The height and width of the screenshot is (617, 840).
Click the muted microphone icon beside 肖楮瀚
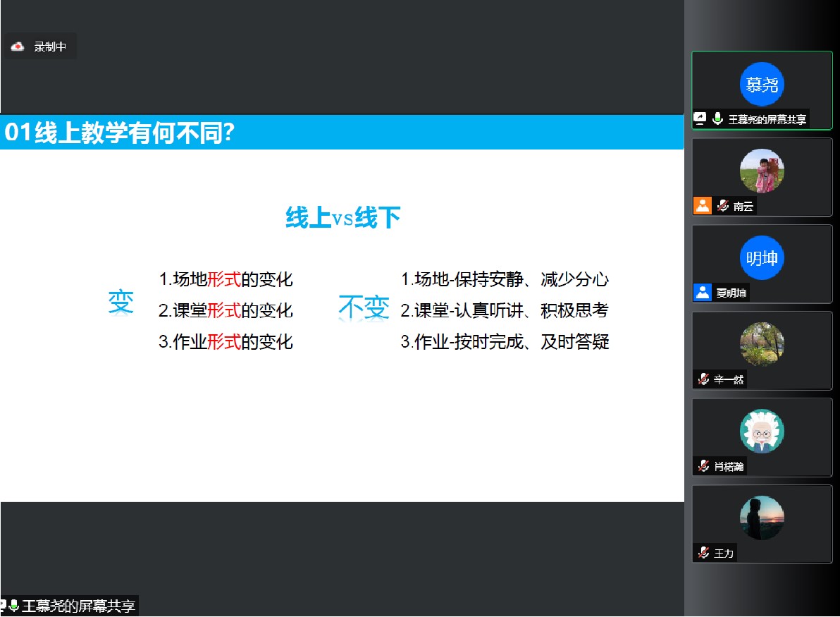click(703, 466)
